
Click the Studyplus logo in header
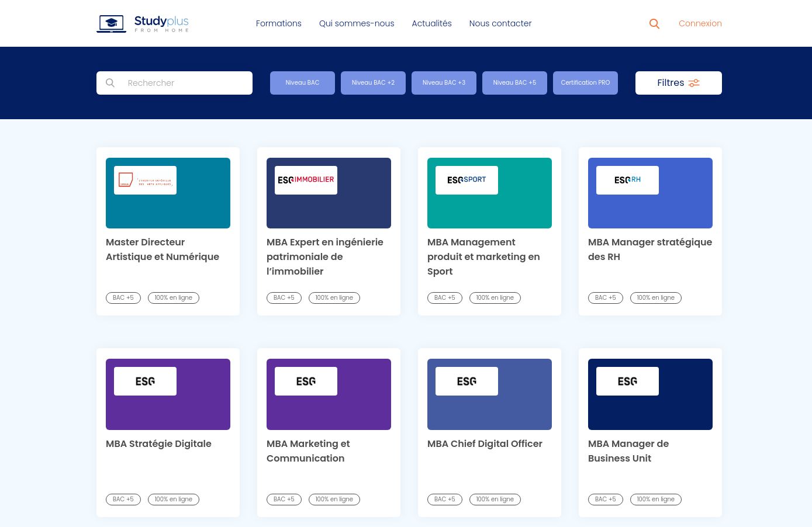pyautogui.click(x=143, y=23)
